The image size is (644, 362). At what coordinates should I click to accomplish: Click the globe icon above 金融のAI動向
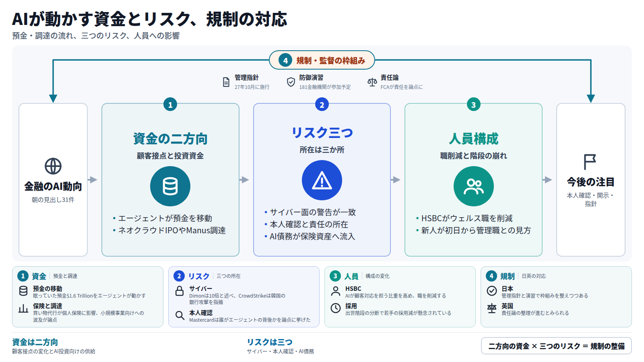coord(53,166)
